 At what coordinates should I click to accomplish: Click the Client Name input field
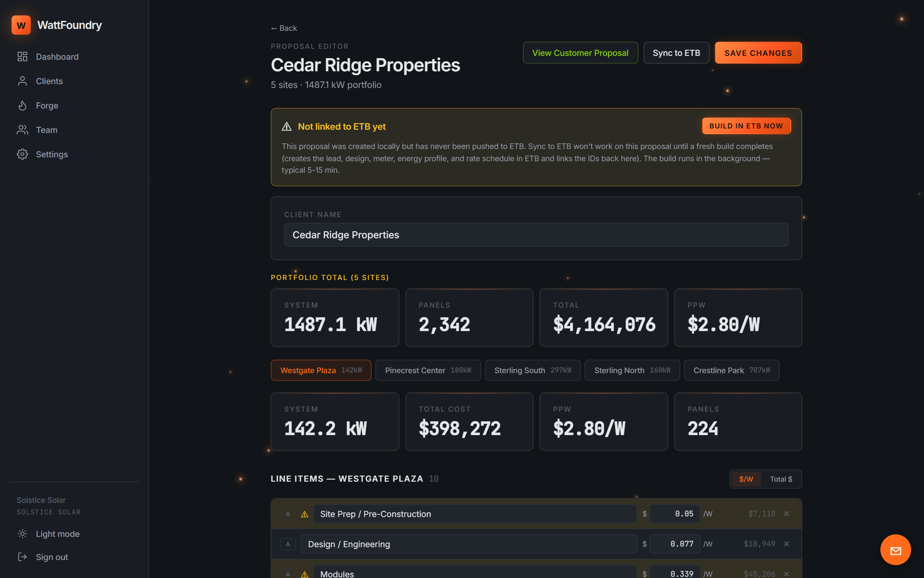point(536,235)
